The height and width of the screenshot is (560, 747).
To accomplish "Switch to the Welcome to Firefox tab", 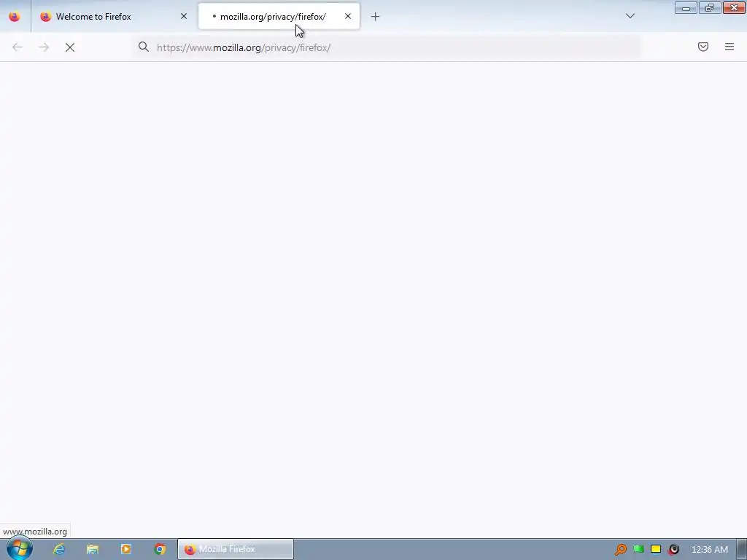I will (x=115, y=17).
